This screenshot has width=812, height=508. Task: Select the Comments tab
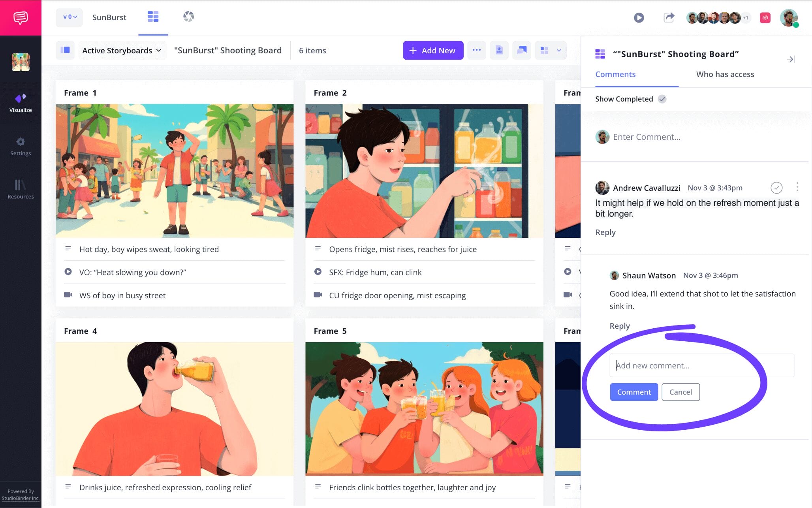[x=615, y=74]
